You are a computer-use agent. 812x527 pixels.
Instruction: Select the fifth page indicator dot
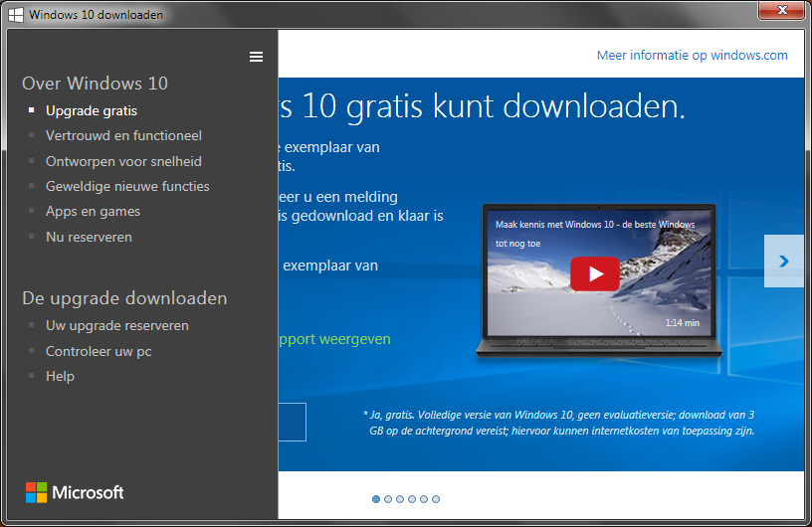(424, 499)
